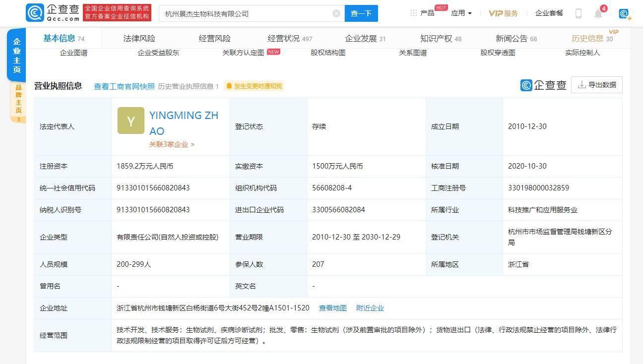Open VIP服务 in the top navigation
Image resolution: width=643 pixels, height=364 pixels.
point(503,13)
